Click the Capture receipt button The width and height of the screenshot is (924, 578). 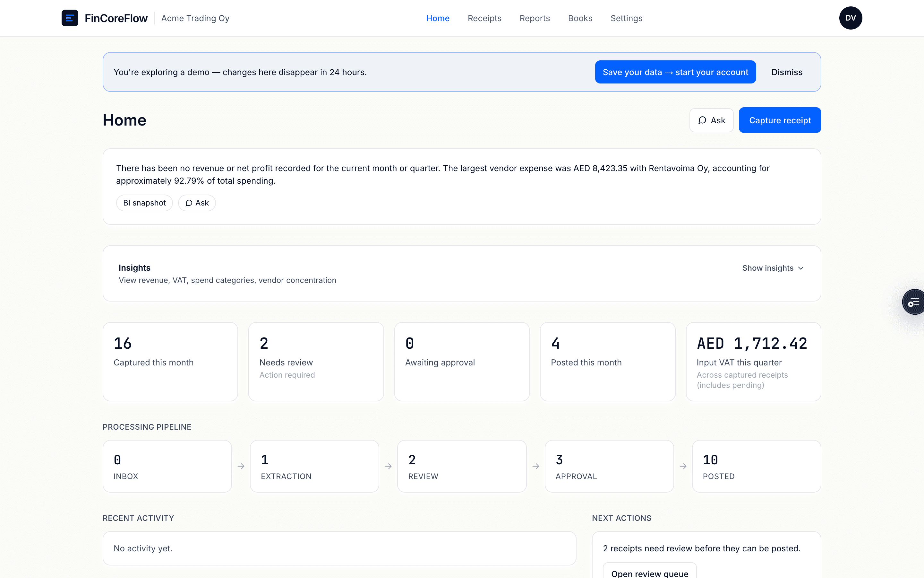pyautogui.click(x=780, y=120)
